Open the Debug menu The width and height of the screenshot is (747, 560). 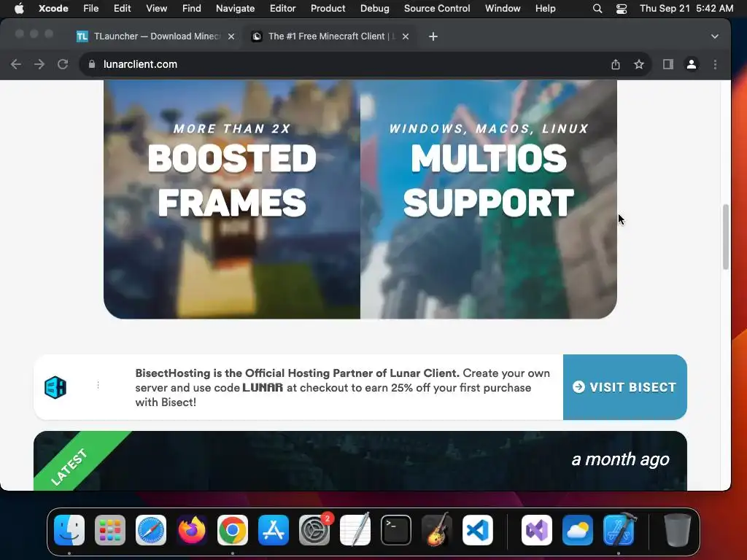[374, 9]
